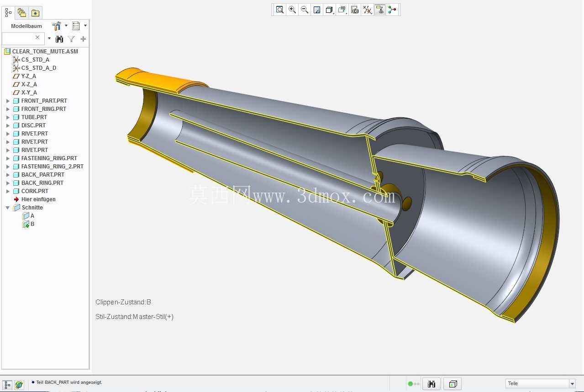Expand the DISC.PRT node

tap(8, 125)
